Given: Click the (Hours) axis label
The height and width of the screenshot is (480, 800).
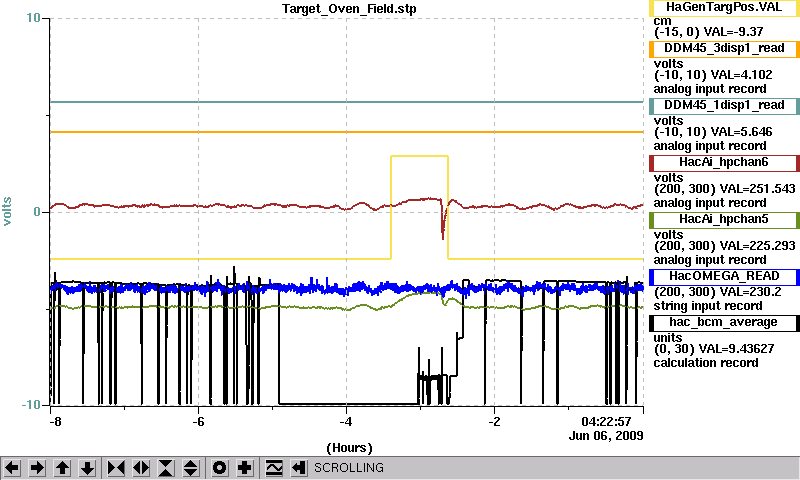Looking at the screenshot, I should 349,448.
